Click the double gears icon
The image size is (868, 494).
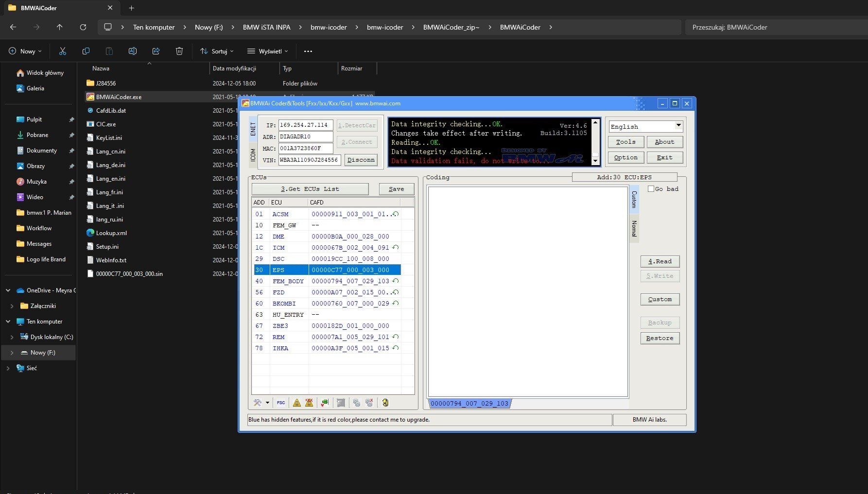click(x=357, y=403)
